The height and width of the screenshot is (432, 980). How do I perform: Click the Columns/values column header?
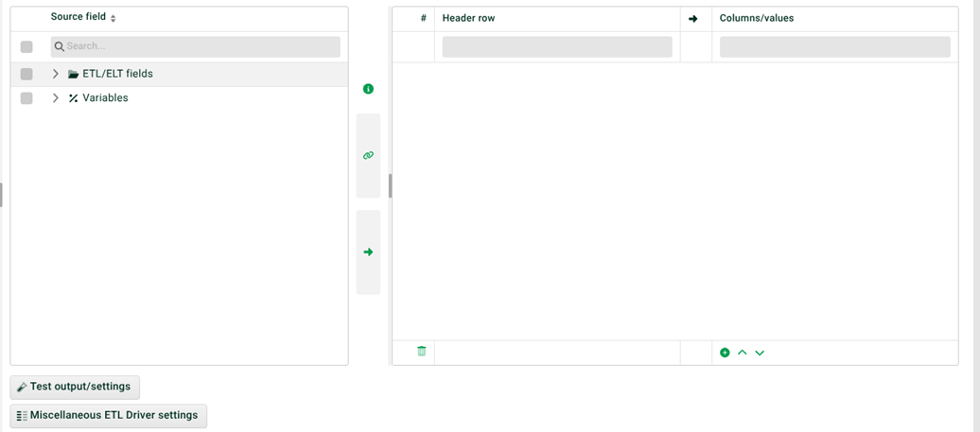pos(757,18)
